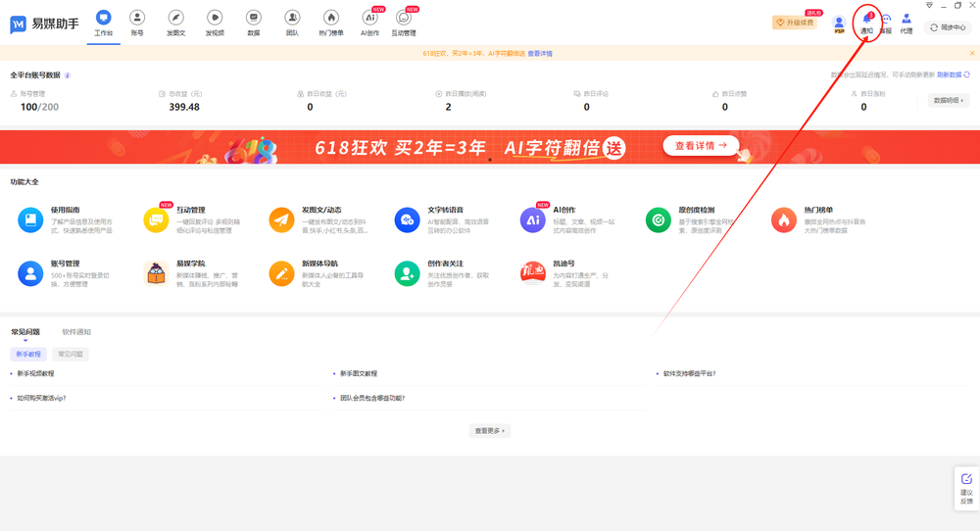980x531 pixels.
Task: Open 新媒体导航 in the feature grid
Action: (x=317, y=273)
